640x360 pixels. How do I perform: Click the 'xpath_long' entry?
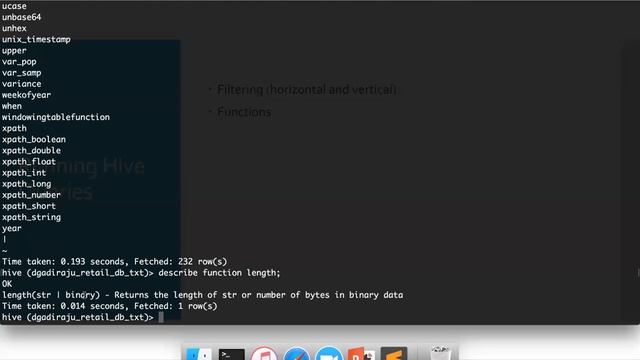(27, 184)
